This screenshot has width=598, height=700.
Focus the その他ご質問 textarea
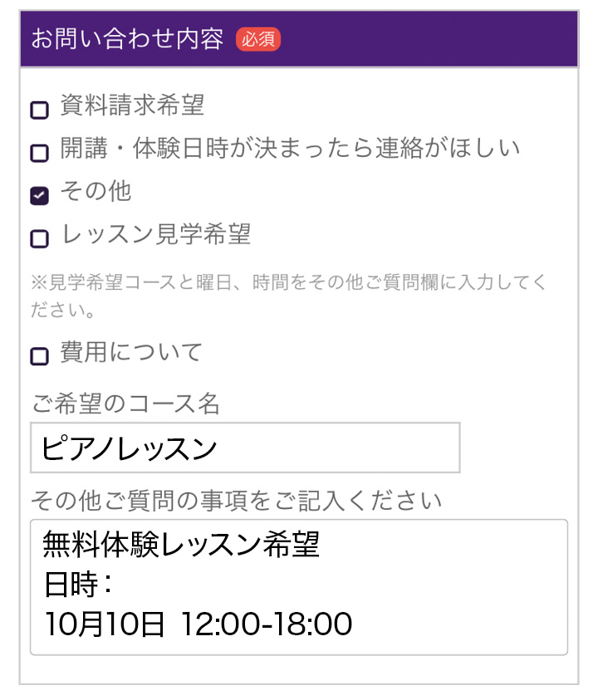299,587
